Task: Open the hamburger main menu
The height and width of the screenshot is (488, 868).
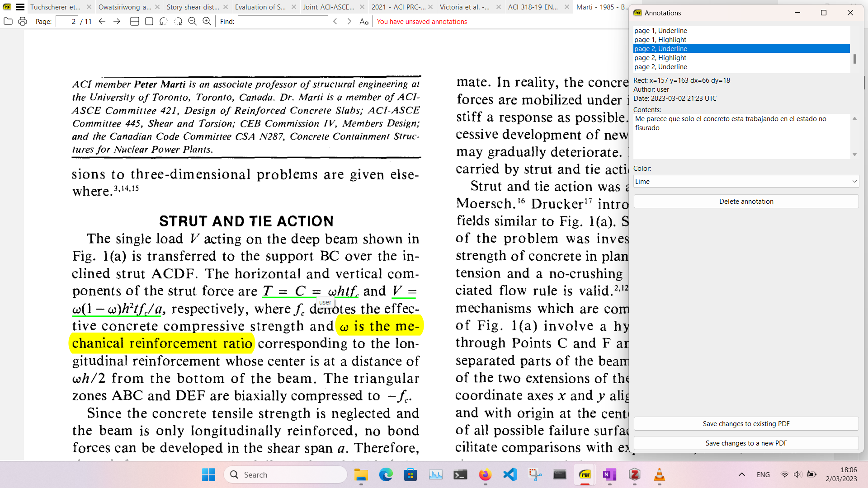Action: (20, 7)
